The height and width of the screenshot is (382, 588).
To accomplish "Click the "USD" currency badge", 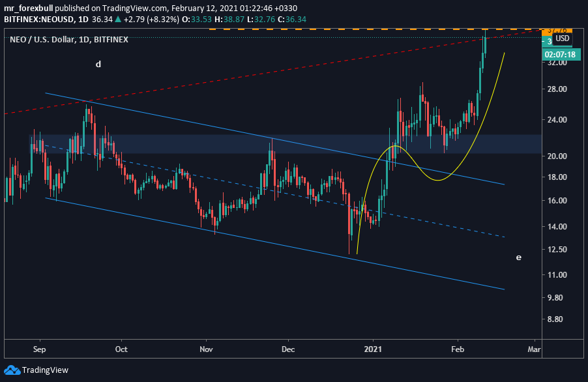I will click(562, 38).
